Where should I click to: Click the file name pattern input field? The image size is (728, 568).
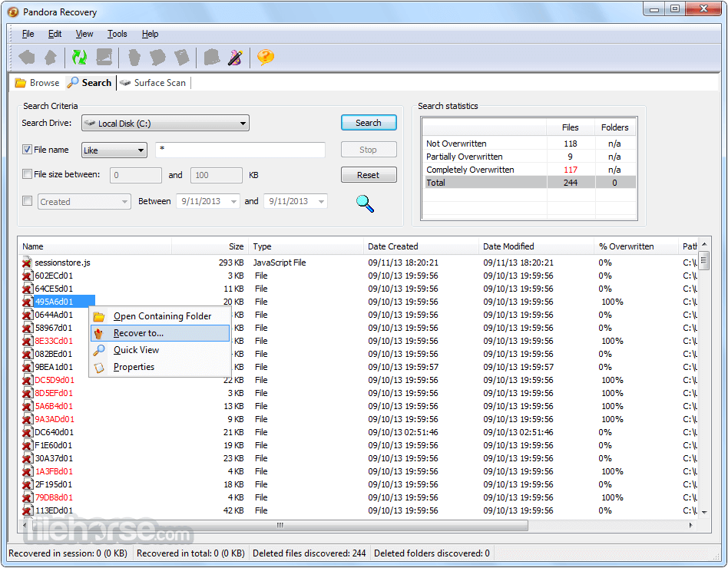pos(240,150)
